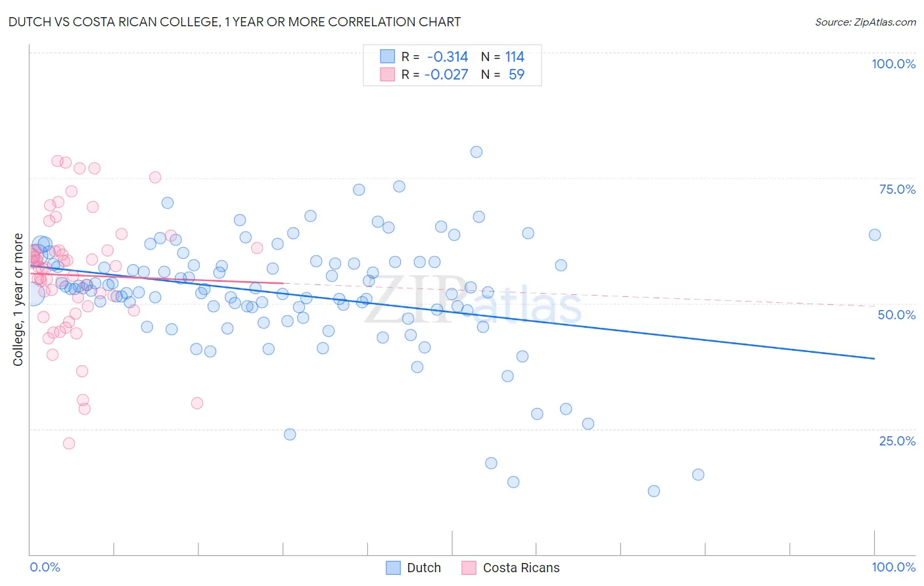Click the N = 114 value in the legend
924x586 pixels.
tap(503, 56)
